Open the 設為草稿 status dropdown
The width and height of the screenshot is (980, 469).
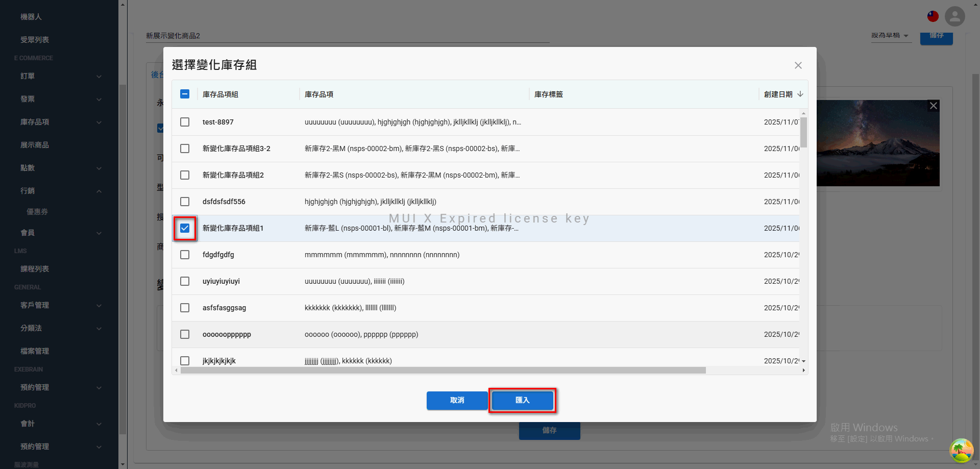pos(891,36)
